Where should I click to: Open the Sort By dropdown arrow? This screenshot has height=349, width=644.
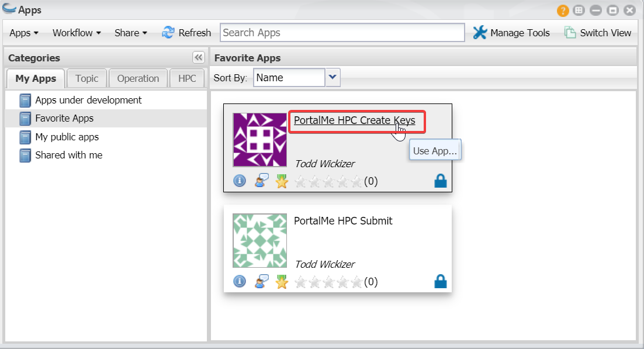333,77
